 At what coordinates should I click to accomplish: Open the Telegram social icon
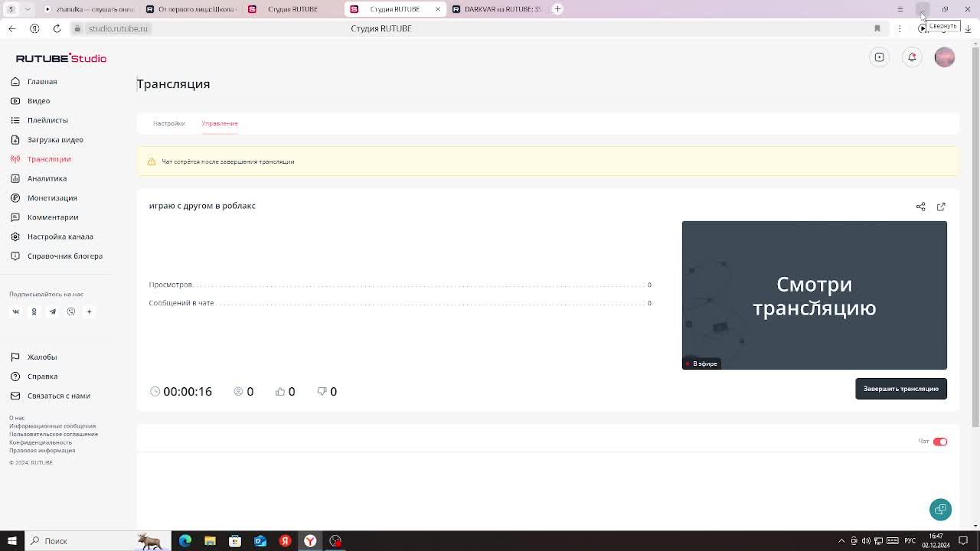52,311
